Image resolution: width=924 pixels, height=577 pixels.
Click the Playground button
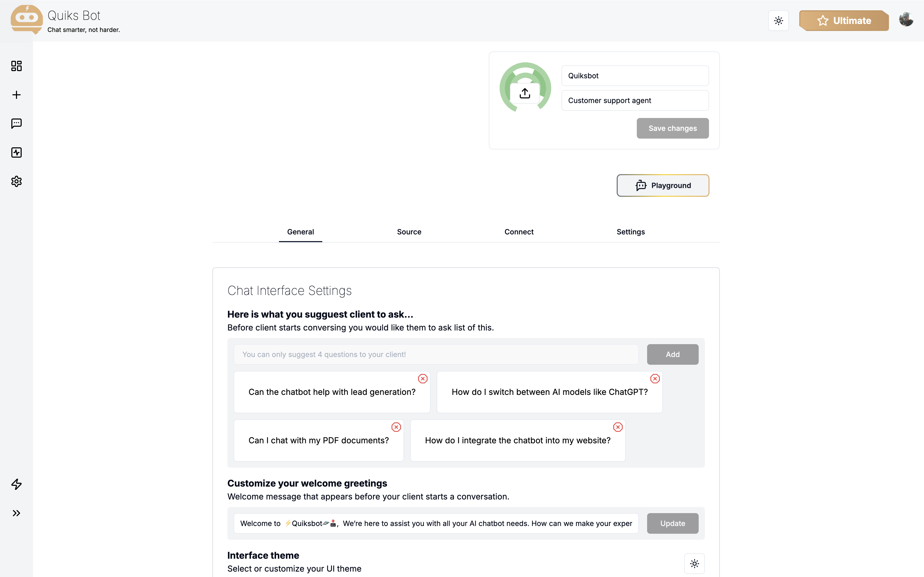(x=663, y=185)
